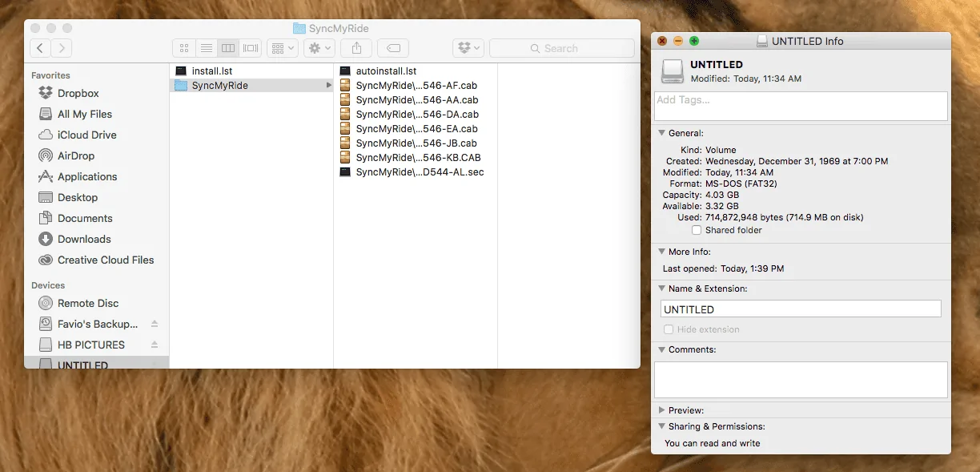The image size is (980, 472).
Task: Click the UNTITLED name text field
Action: pos(801,309)
